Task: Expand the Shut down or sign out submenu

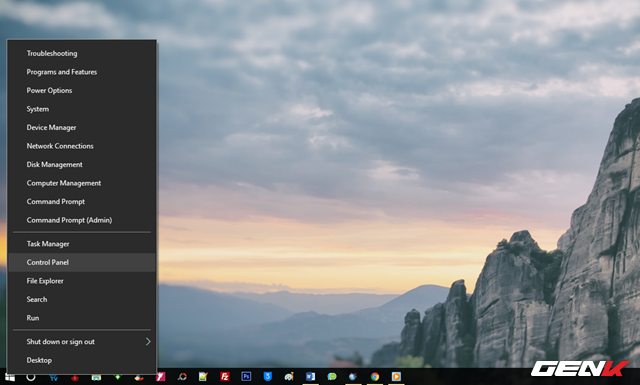Action: tap(82, 342)
